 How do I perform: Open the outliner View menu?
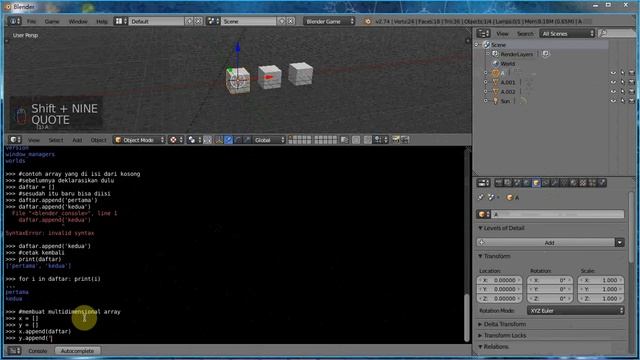(502, 33)
